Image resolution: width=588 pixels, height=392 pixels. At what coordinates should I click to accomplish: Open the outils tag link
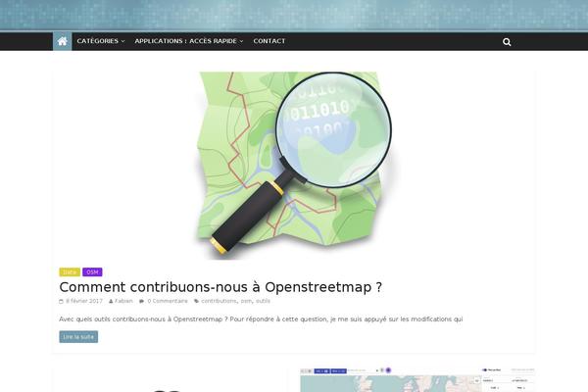[263, 301]
